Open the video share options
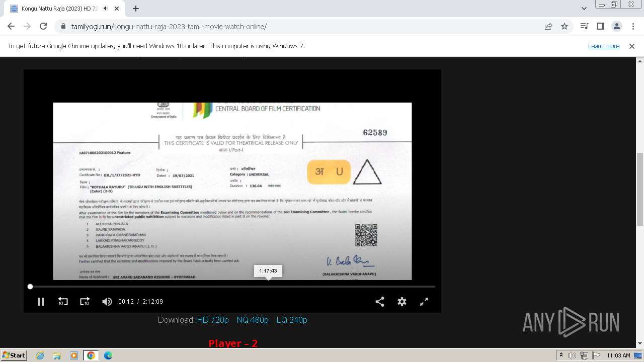Viewport: 644px width, 362px height. (x=380, y=302)
